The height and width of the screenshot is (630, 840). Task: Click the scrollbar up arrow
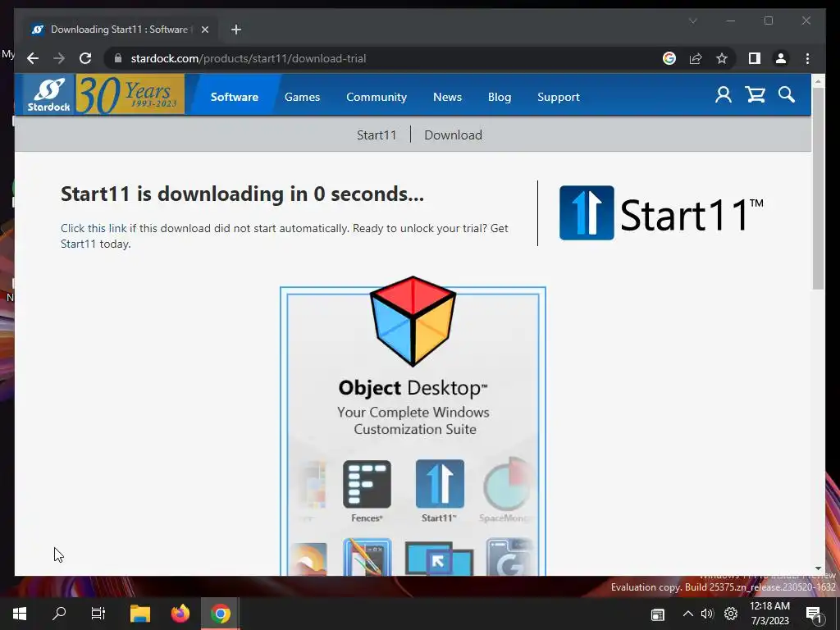click(818, 81)
